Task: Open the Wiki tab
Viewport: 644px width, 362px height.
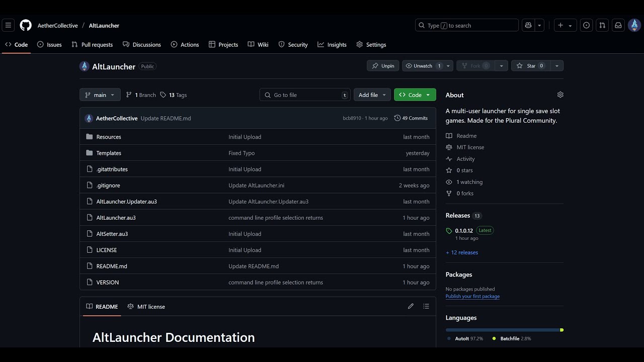Action: click(258, 45)
